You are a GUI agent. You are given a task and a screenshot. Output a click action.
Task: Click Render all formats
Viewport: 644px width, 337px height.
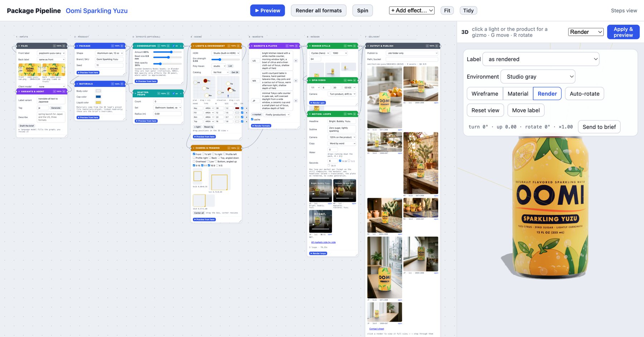[318, 10]
